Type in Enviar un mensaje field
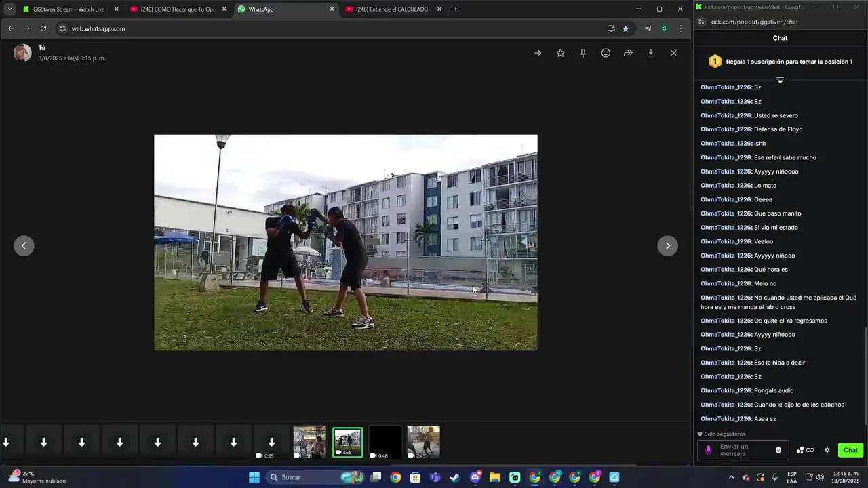The width and height of the screenshot is (868, 488). [x=744, y=450]
